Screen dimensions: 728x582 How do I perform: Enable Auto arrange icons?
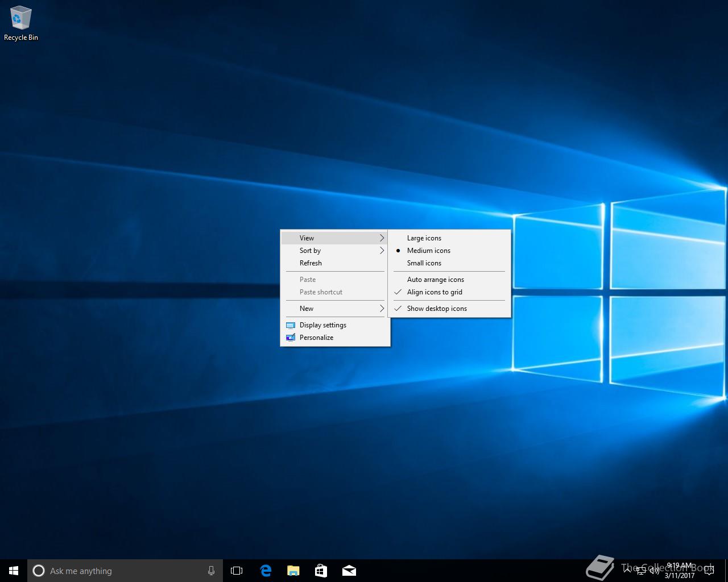449,280
